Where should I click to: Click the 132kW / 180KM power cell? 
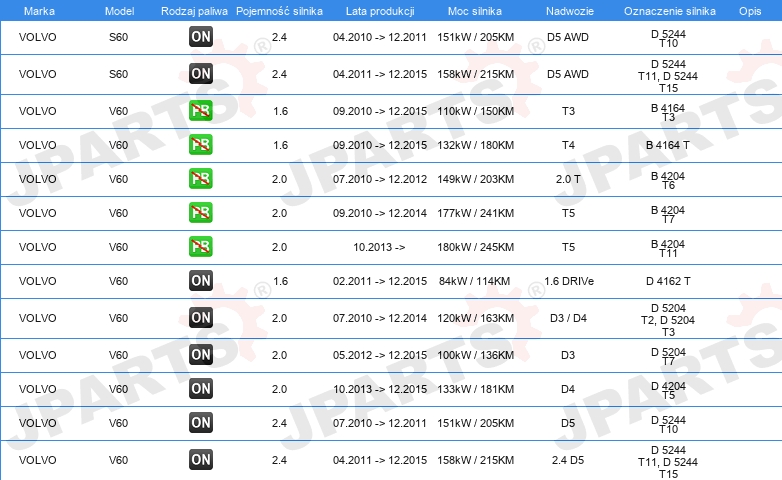pyautogui.click(x=475, y=145)
